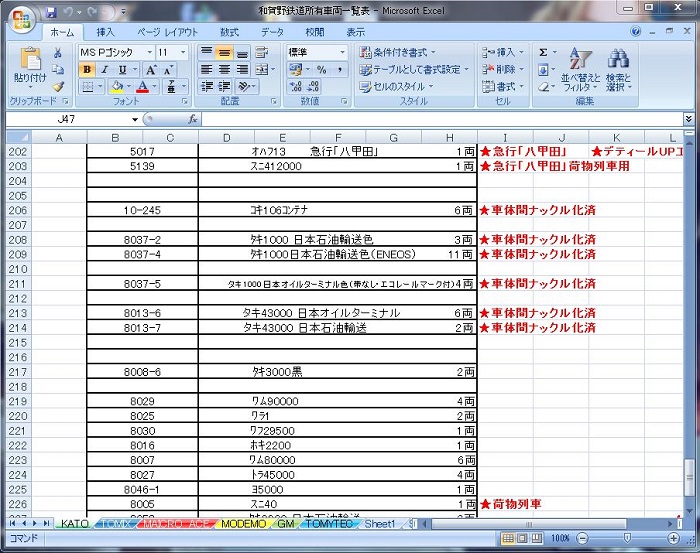The image size is (700, 553).
Task: Click the Office button logo
Action: point(21,20)
